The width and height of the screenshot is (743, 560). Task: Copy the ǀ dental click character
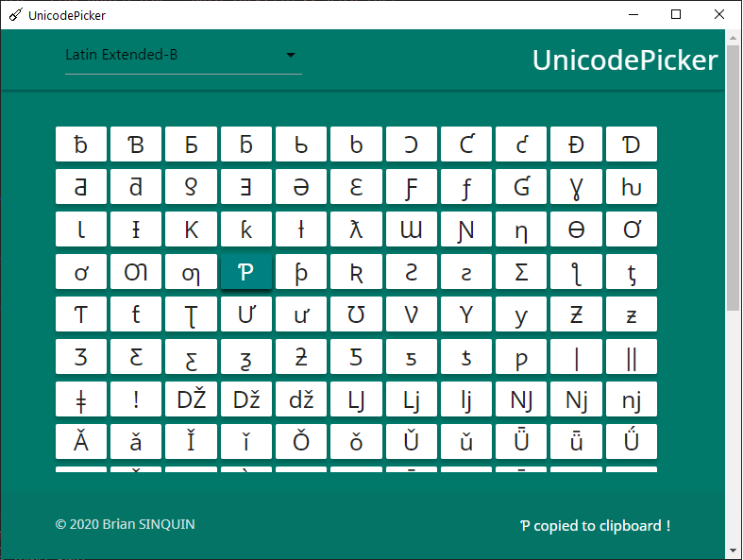click(576, 357)
